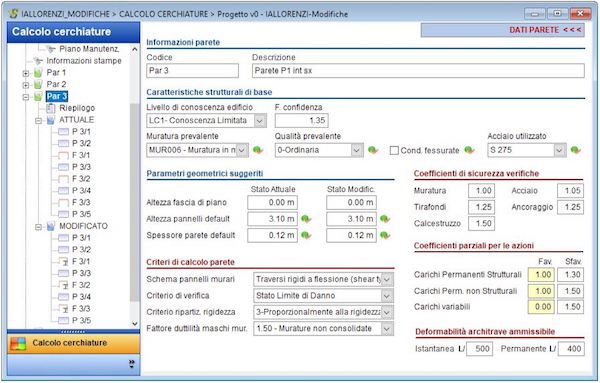Click green icon after Stato Modific. spessore parete

click(385, 235)
